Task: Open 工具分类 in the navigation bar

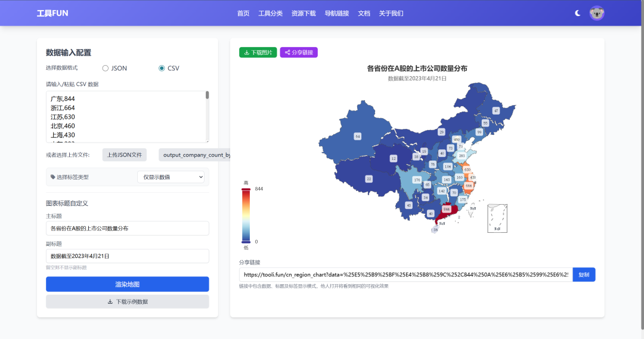Action: point(270,13)
